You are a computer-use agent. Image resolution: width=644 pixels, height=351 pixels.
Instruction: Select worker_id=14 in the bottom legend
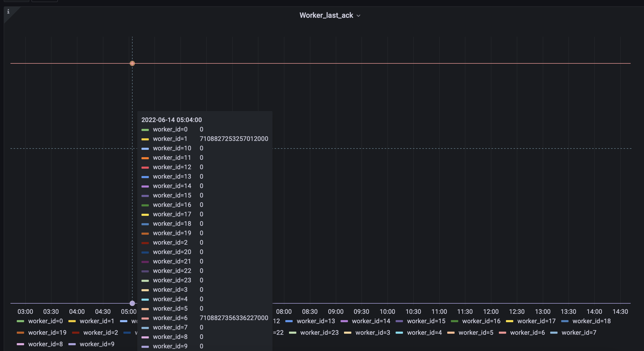[371, 321]
